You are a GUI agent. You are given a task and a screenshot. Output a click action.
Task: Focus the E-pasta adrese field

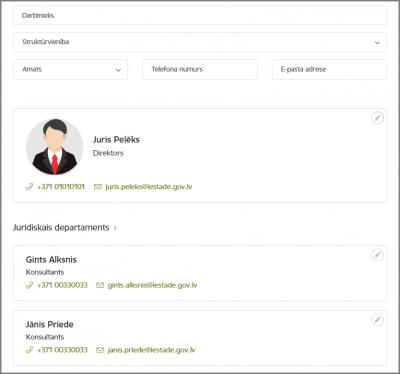(x=329, y=70)
